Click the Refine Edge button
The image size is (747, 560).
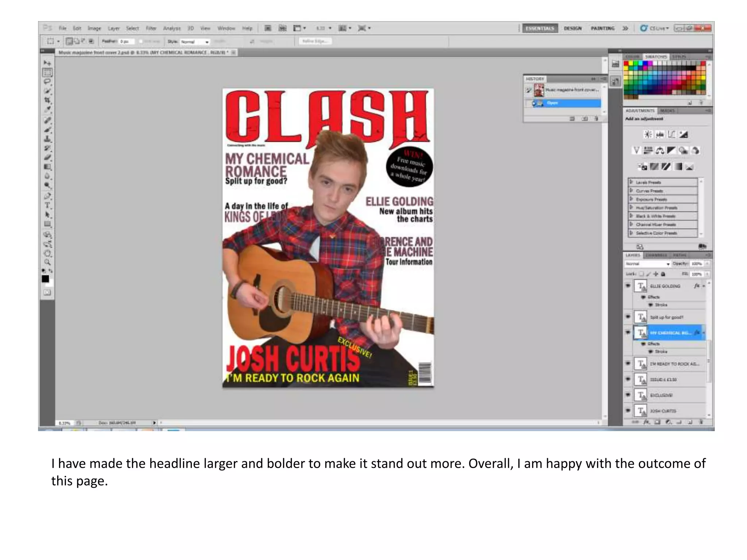coord(316,41)
